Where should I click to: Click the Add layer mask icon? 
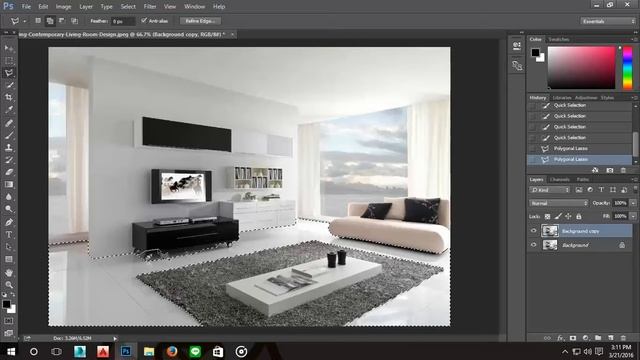pos(573,338)
